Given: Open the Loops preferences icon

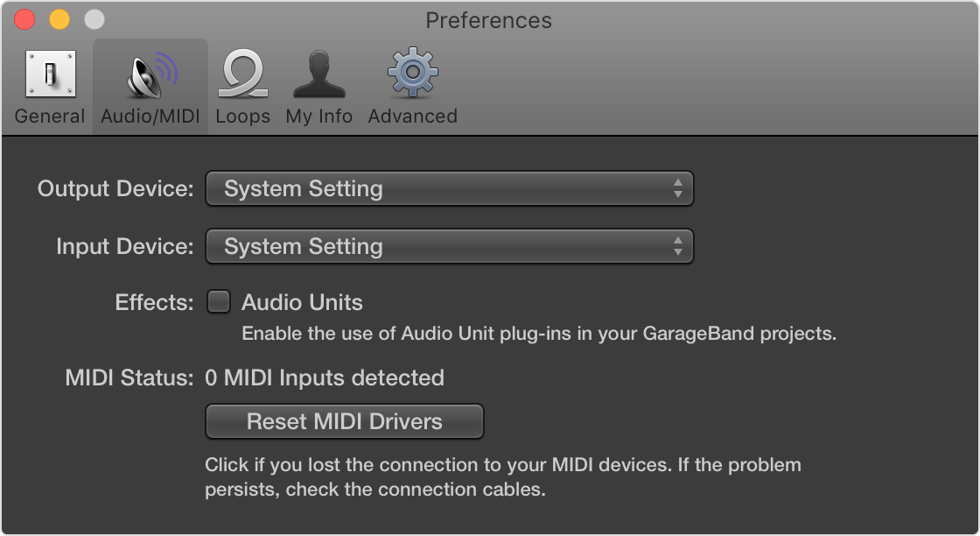Looking at the screenshot, I should point(242,74).
